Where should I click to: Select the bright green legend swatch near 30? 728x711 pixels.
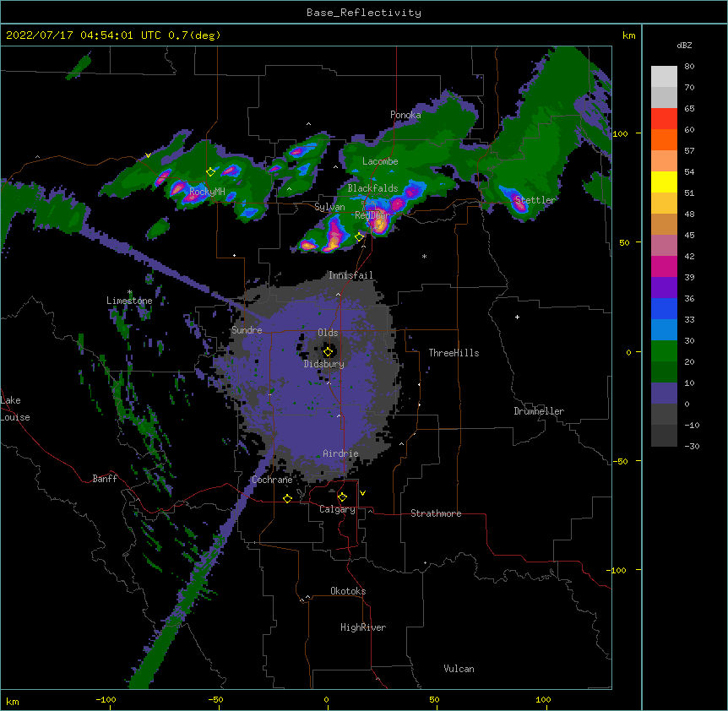coord(664,351)
